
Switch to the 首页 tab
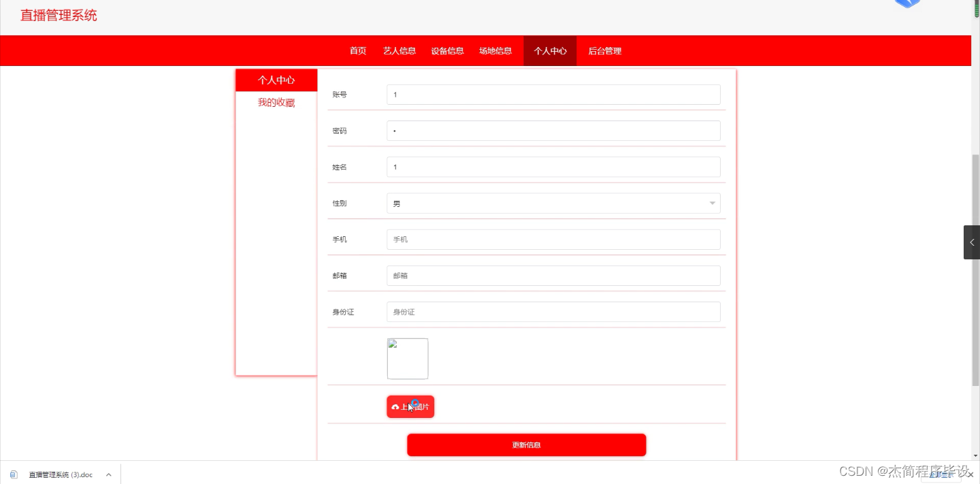(x=357, y=50)
